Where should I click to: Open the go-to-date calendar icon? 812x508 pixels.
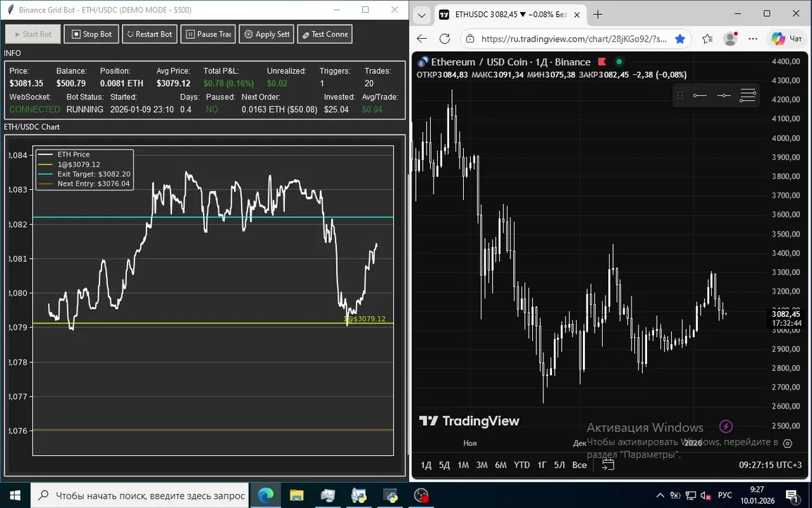click(x=608, y=464)
